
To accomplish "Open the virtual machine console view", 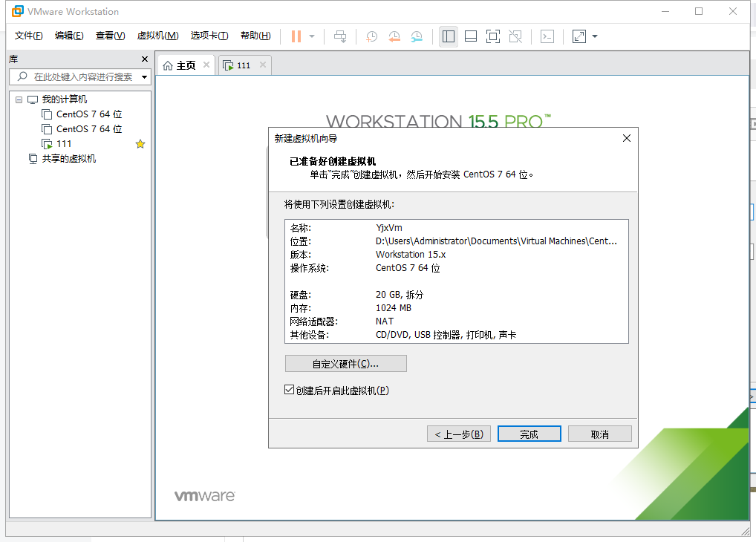I will click(547, 36).
